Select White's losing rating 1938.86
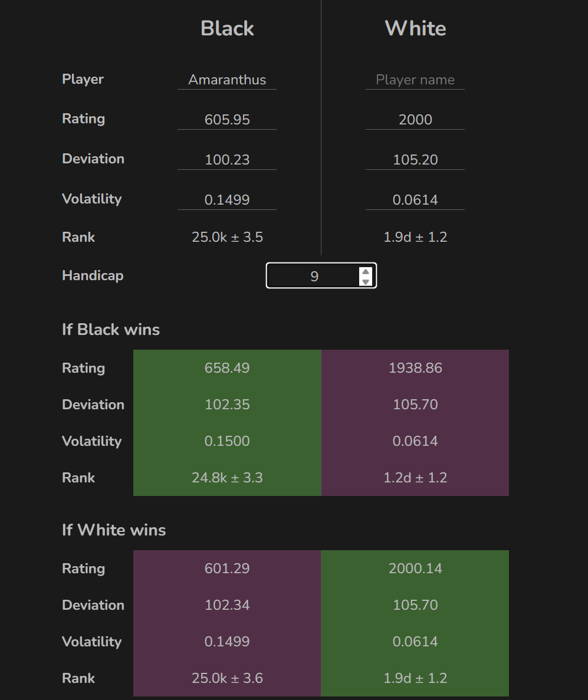The image size is (588, 700). coord(415,369)
